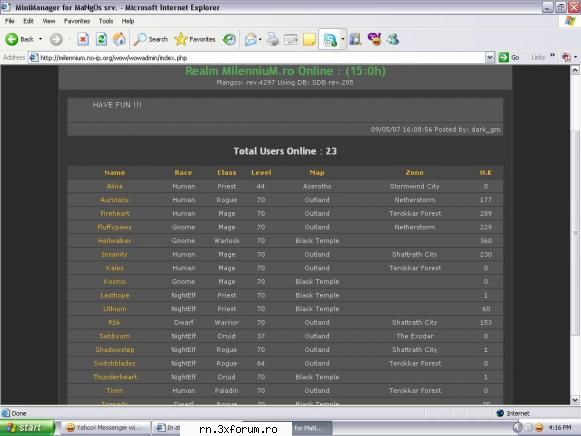Screen dimensions: 581x436
Task: Click the Mail envelope icon
Action: coord(250,39)
